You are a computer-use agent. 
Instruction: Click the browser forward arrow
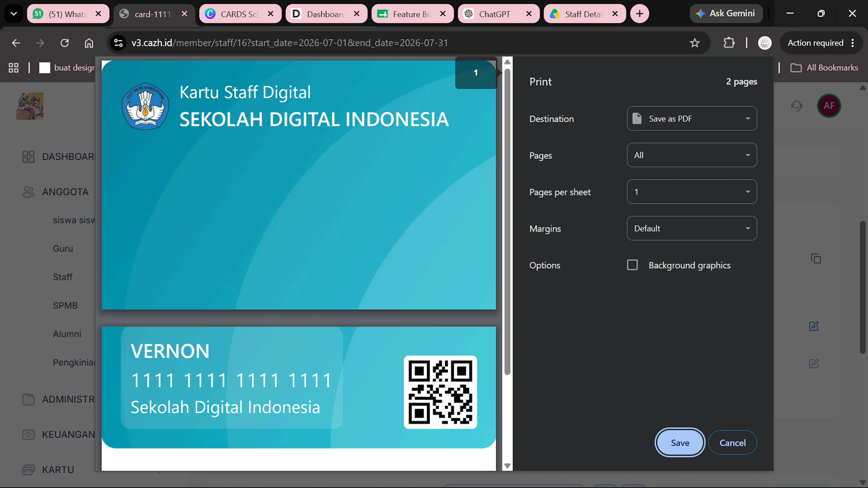40,43
